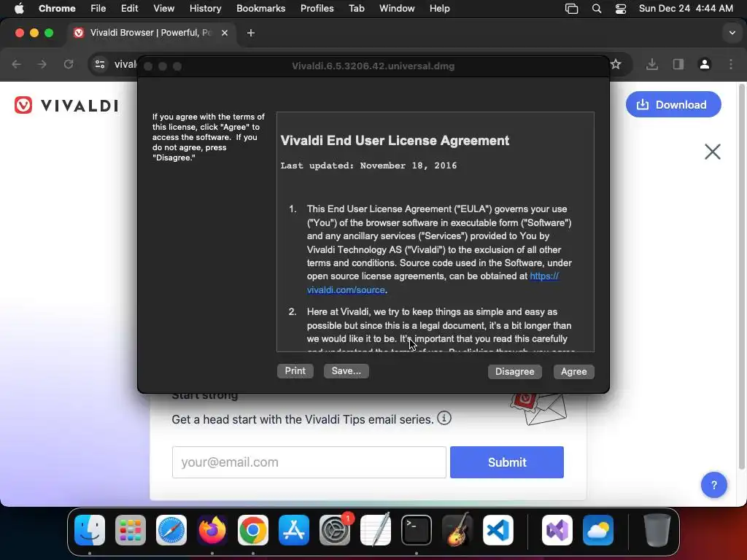This screenshot has width=747, height=560.
Task: Open a new tab with plus button
Action: coord(251,33)
